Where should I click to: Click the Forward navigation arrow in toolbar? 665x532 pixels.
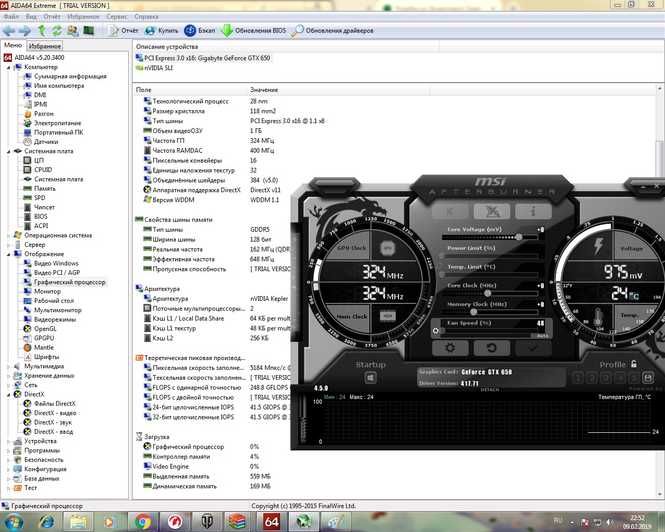click(25, 31)
